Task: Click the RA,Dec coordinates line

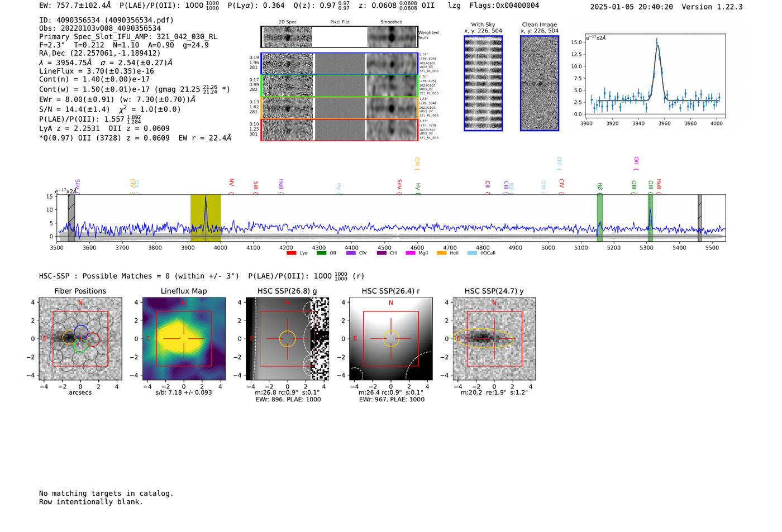Action: pyautogui.click(x=99, y=54)
